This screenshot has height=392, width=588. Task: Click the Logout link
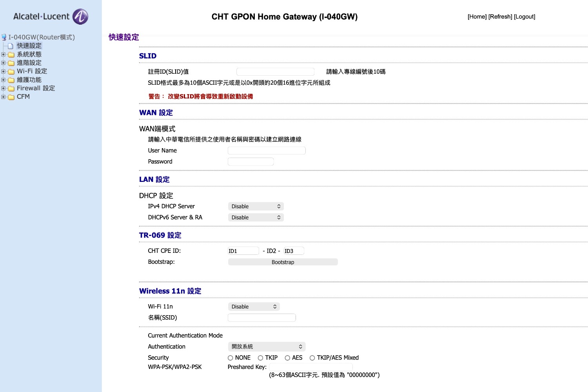pyautogui.click(x=524, y=16)
